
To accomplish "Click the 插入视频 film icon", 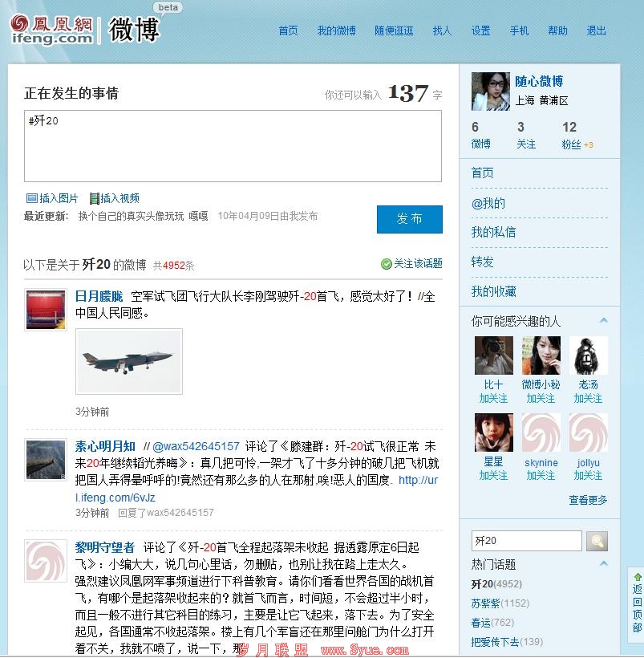I will 95,198.
